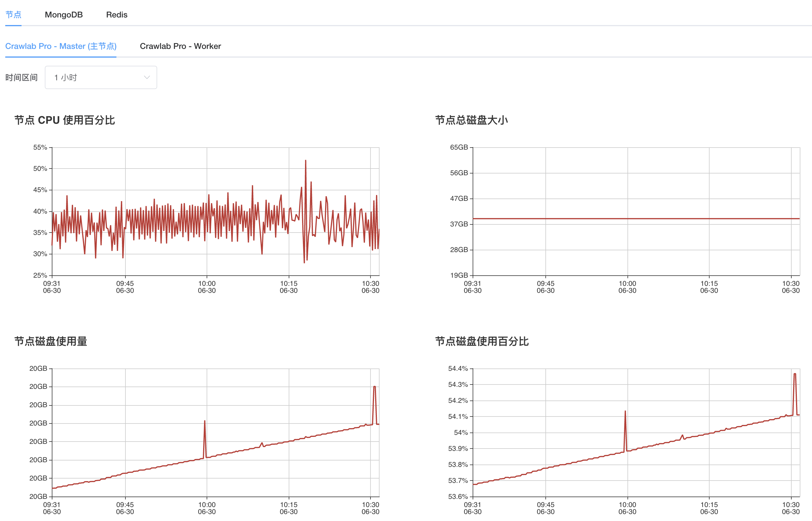The image size is (812, 521).
Task: Switch to the MongoDB tab
Action: tap(63, 15)
